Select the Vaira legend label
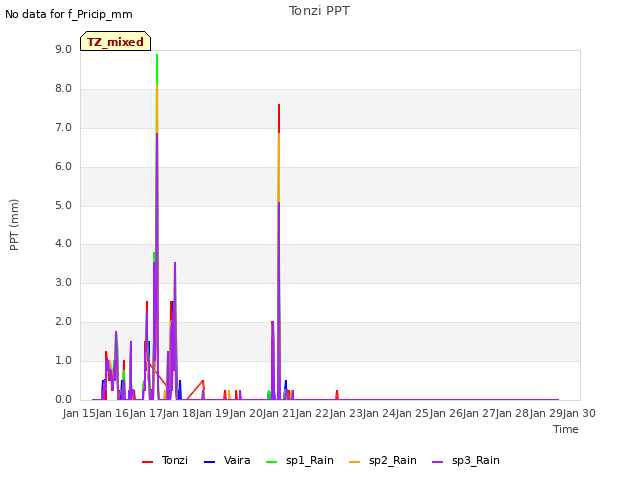The width and height of the screenshot is (640, 480). (237, 460)
